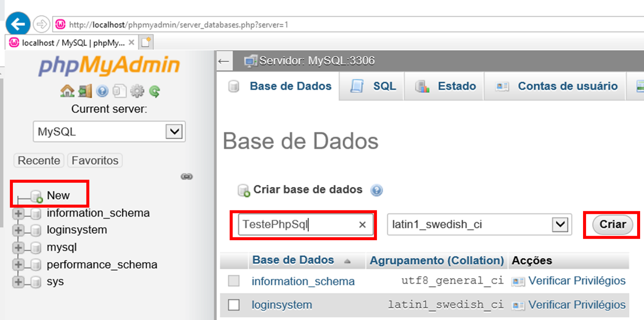
Task: Select information_schema in the navigation tree
Action: coord(98,213)
